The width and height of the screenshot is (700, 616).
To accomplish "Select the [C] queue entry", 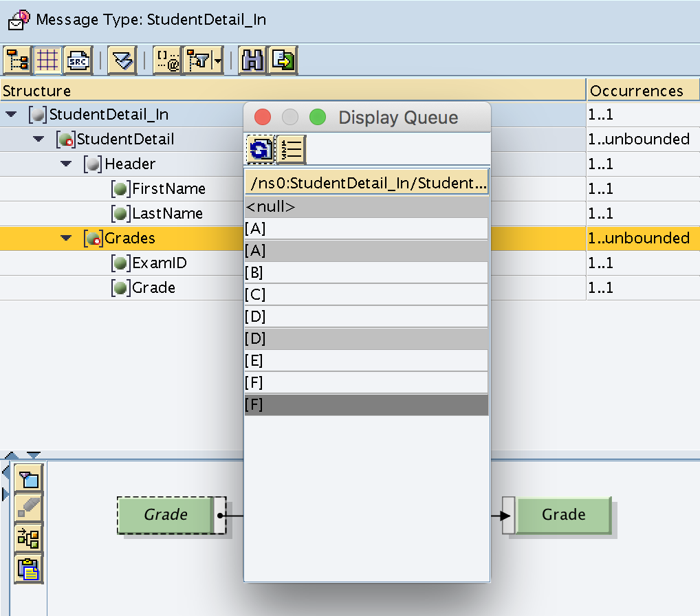I will (x=367, y=295).
